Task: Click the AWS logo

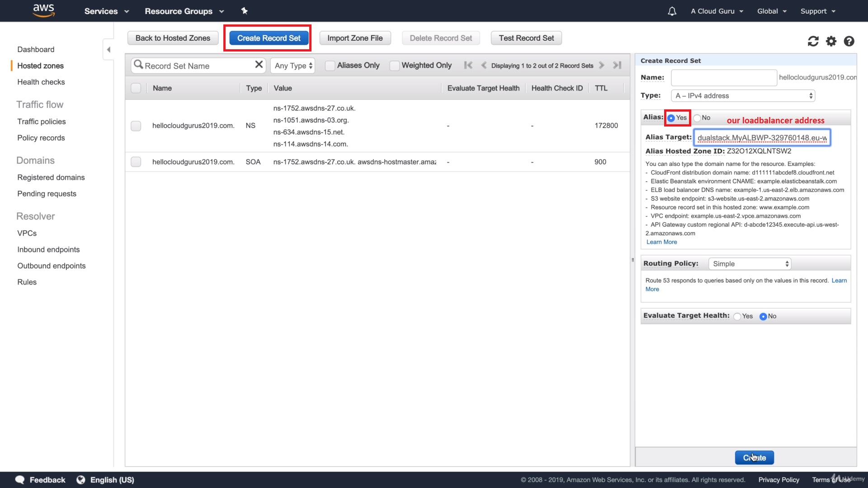Action: 44,10
